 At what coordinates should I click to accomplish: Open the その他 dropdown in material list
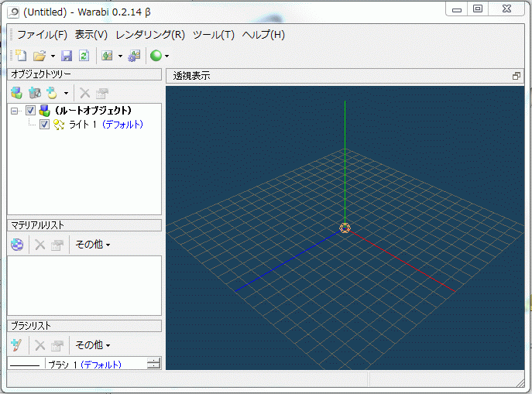tap(93, 245)
